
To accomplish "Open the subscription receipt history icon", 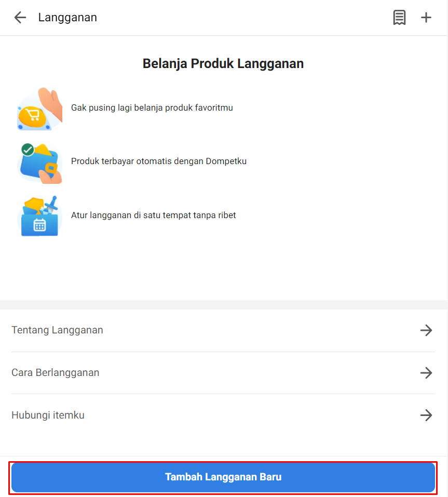I will click(399, 18).
